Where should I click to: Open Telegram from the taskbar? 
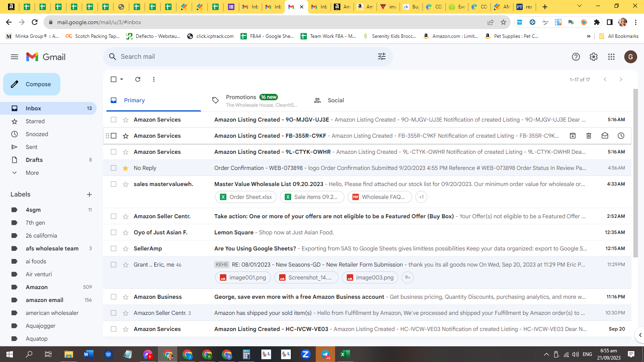pyautogui.click(x=325, y=354)
